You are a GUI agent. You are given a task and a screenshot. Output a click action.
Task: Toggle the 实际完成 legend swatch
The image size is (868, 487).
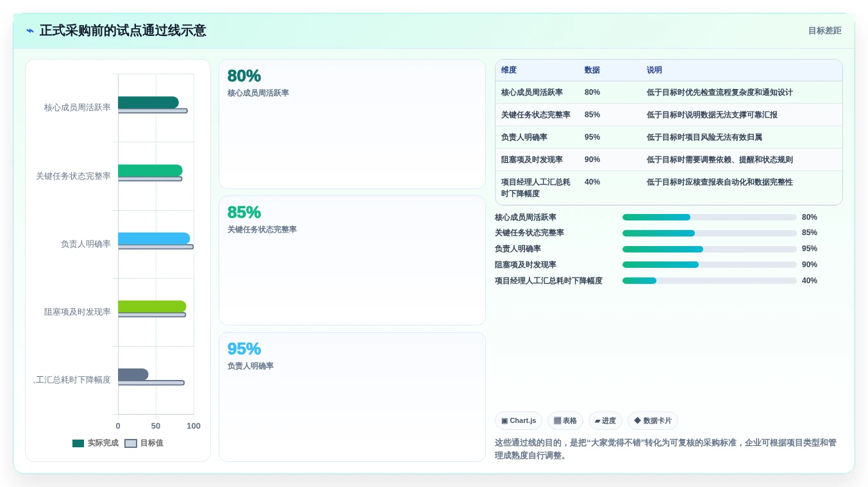tap(78, 443)
